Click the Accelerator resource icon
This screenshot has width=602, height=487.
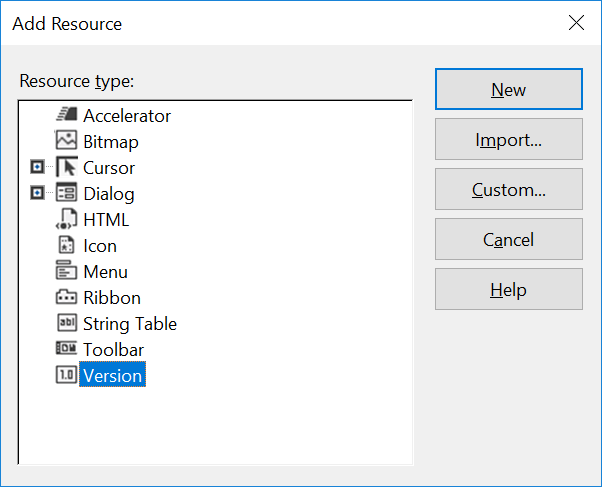point(66,114)
